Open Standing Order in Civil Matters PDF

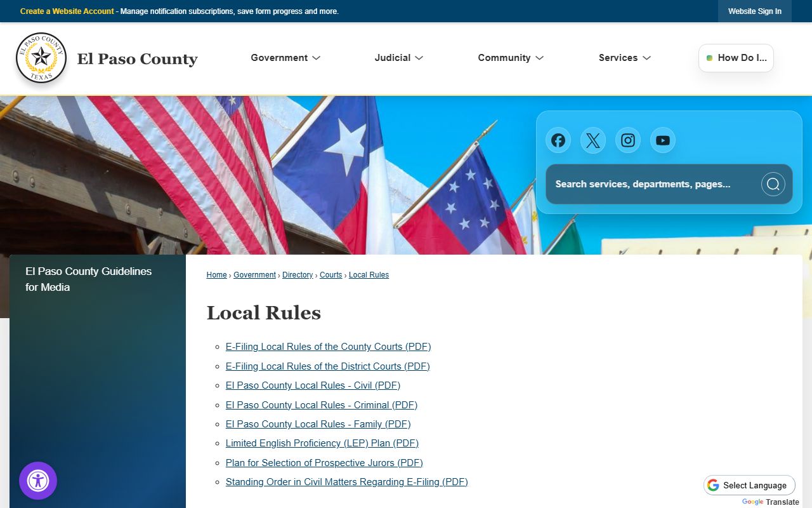pyautogui.click(x=346, y=482)
